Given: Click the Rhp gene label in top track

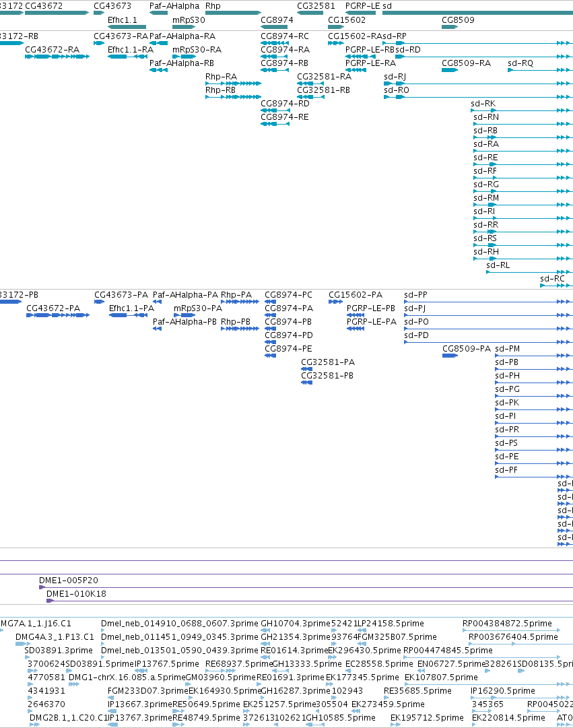Looking at the screenshot, I should coord(213,6).
